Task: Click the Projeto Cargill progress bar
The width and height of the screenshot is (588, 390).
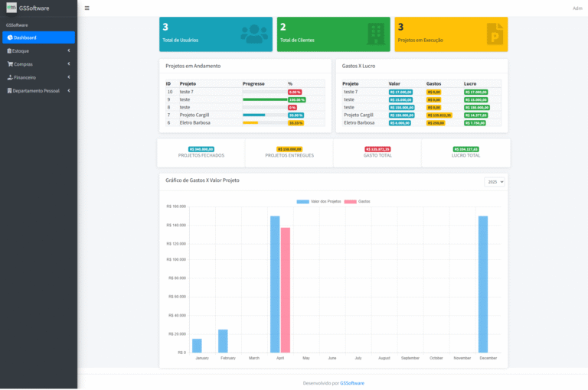Action: (x=263, y=115)
